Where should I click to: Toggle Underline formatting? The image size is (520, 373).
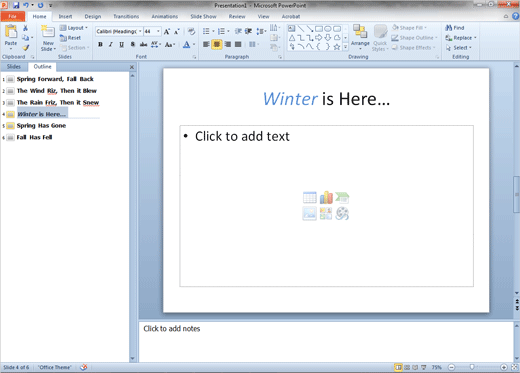pyautogui.click(x=122, y=44)
